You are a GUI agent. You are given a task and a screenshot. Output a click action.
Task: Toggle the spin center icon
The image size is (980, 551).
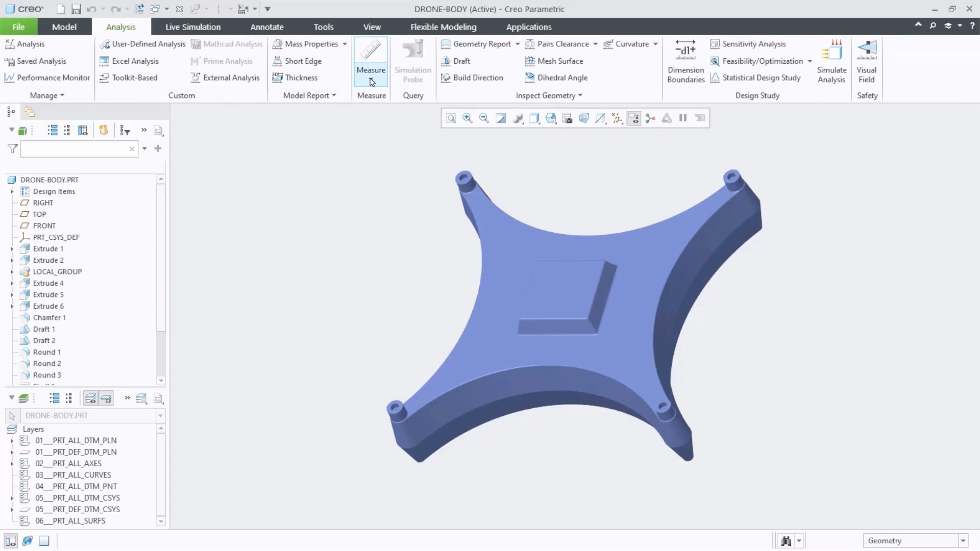(x=650, y=118)
